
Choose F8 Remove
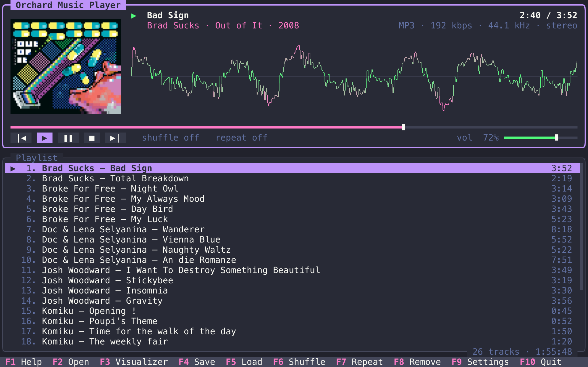417,362
